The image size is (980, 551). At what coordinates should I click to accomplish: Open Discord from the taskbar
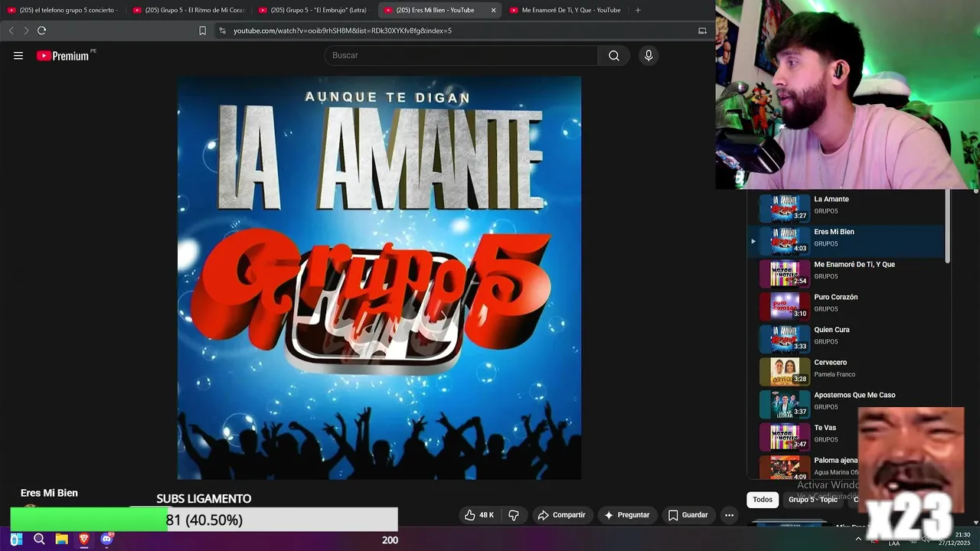[106, 540]
